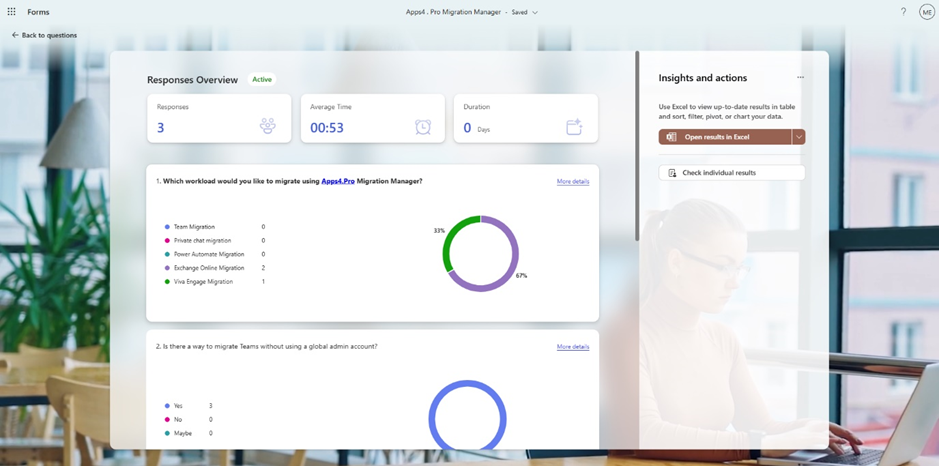Image resolution: width=939 pixels, height=466 pixels.
Task: Open More details for question 2
Action: [x=573, y=347]
